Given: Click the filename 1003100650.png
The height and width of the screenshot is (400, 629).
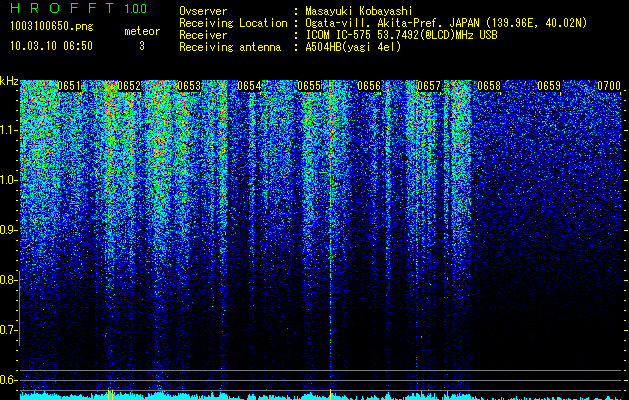Looking at the screenshot, I should tap(52, 27).
